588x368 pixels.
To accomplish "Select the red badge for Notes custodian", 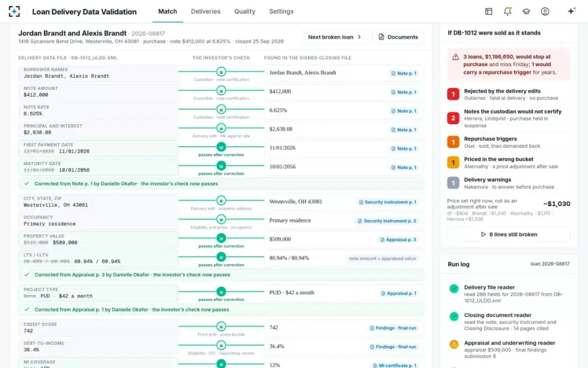I will click(x=453, y=118).
